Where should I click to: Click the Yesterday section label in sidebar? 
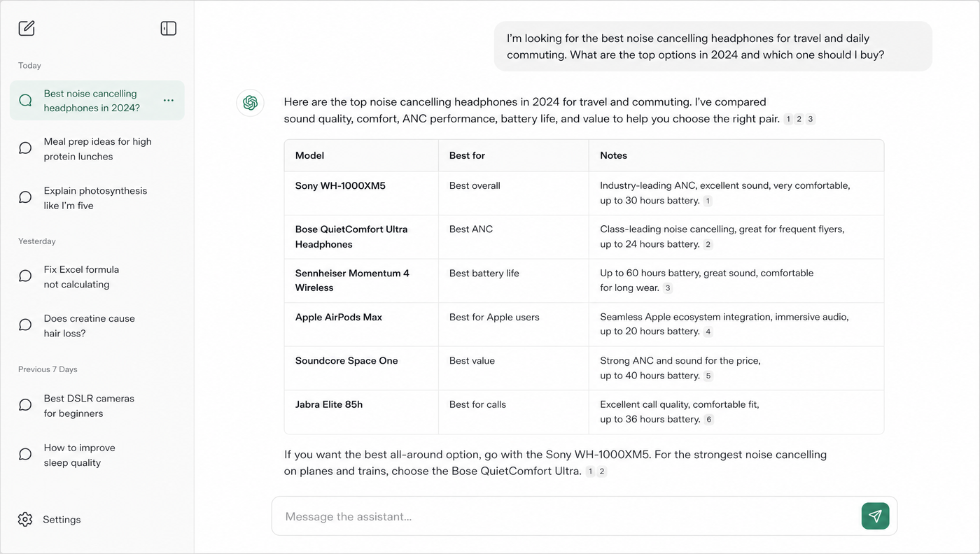coord(37,241)
